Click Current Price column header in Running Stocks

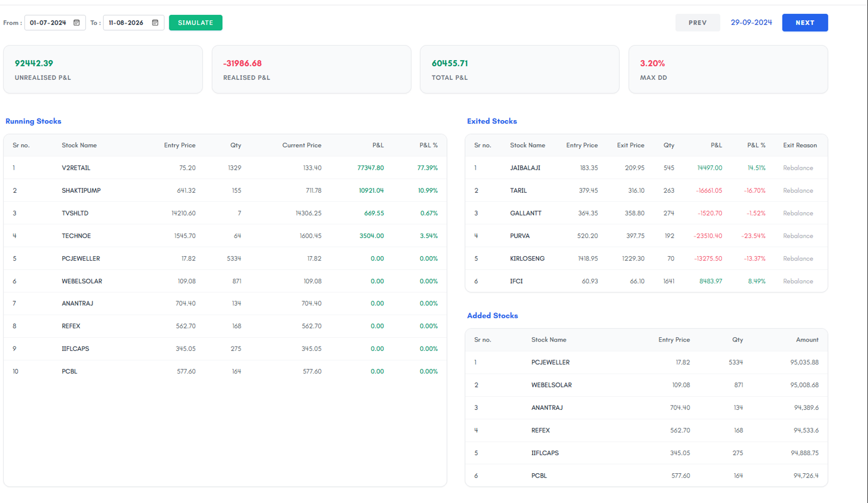[x=301, y=145]
